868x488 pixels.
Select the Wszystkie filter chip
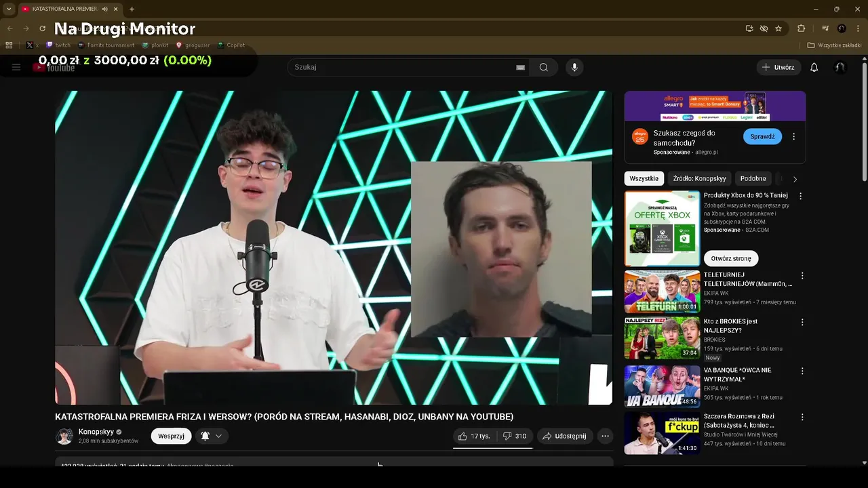644,178
